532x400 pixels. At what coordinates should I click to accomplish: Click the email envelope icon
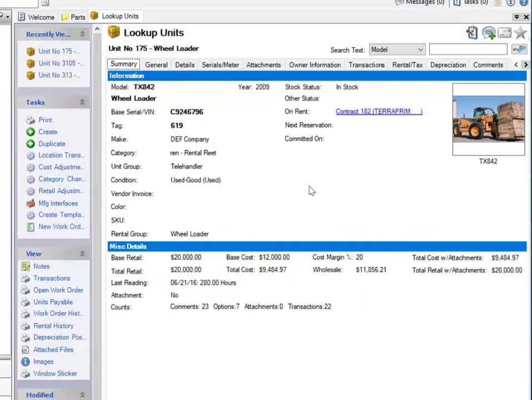[x=504, y=33]
